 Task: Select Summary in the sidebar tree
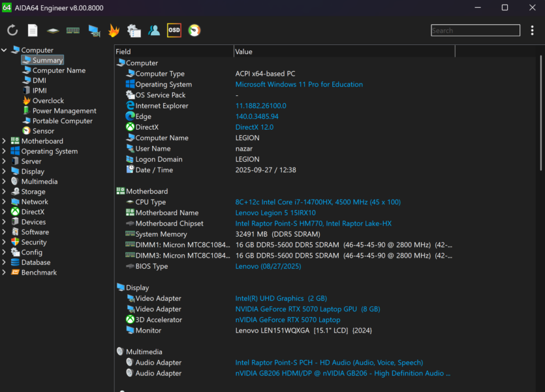coord(42,61)
